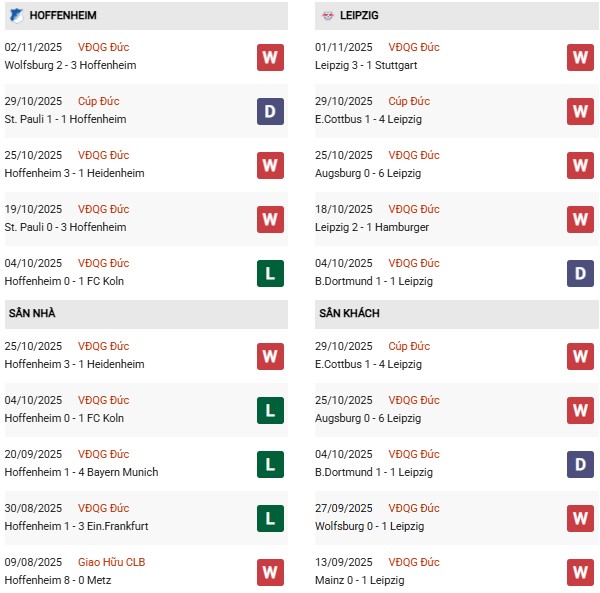The height and width of the screenshot is (593, 600).
Task: Click loss badge for Hoffenheim 1-3 Ein.Frankfurt
Action: [x=270, y=518]
